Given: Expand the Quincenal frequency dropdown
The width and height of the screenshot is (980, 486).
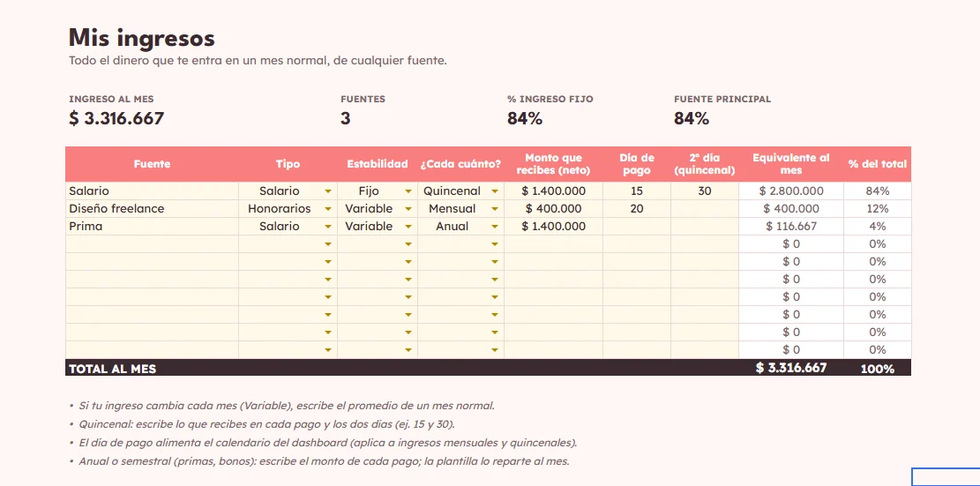Looking at the screenshot, I should (495, 191).
